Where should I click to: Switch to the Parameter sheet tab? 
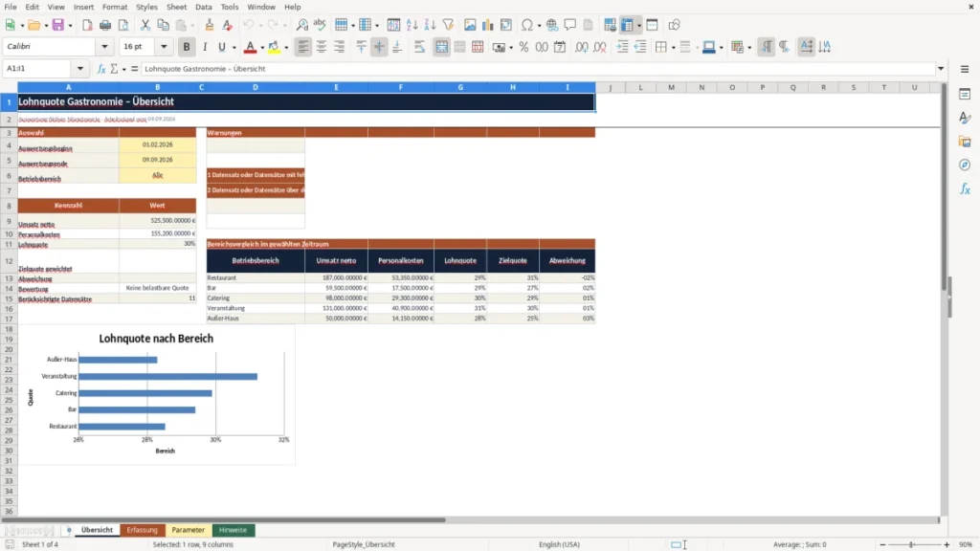tap(189, 530)
